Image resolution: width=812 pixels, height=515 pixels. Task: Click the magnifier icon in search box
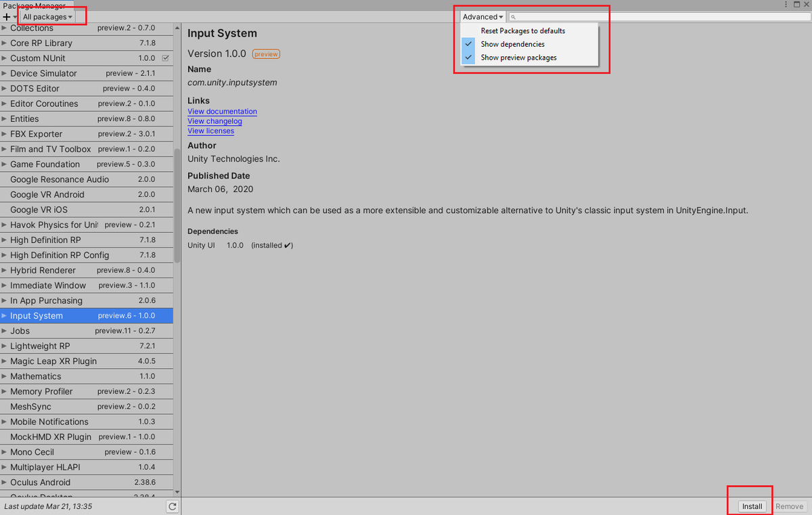click(514, 17)
